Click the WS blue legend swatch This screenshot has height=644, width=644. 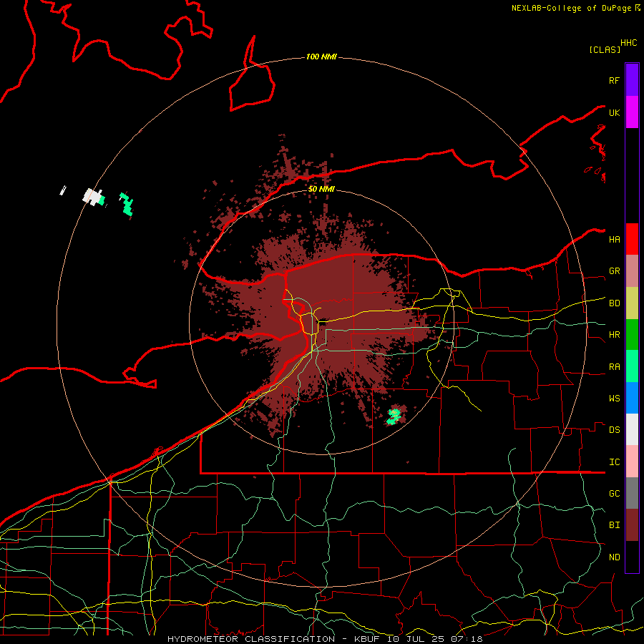[x=632, y=398]
